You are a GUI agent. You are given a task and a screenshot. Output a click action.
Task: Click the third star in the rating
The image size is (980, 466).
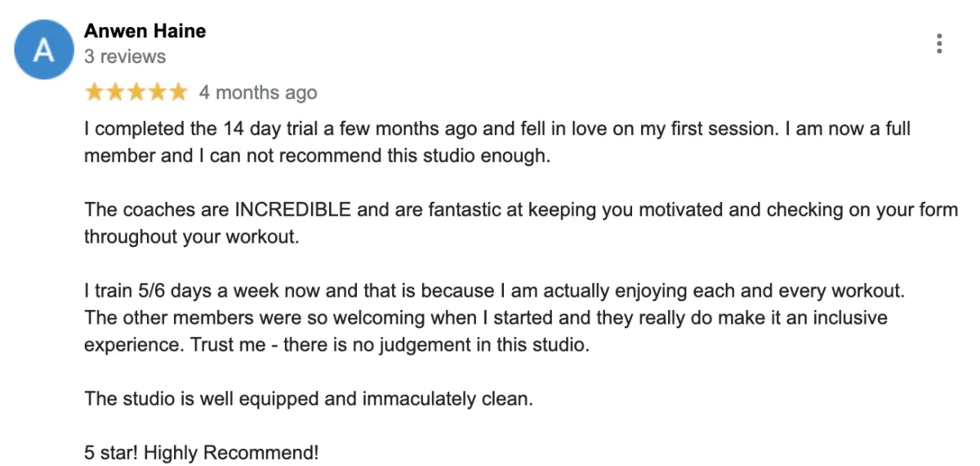[136, 92]
